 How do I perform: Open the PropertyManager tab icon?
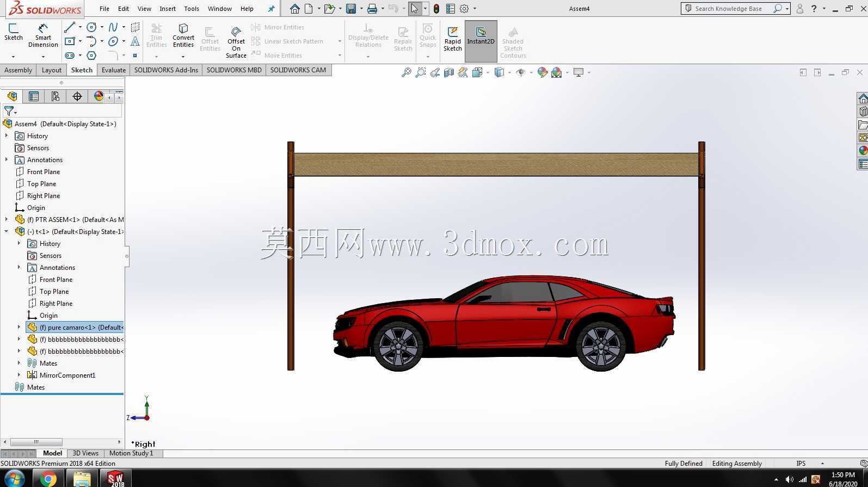[x=34, y=96]
